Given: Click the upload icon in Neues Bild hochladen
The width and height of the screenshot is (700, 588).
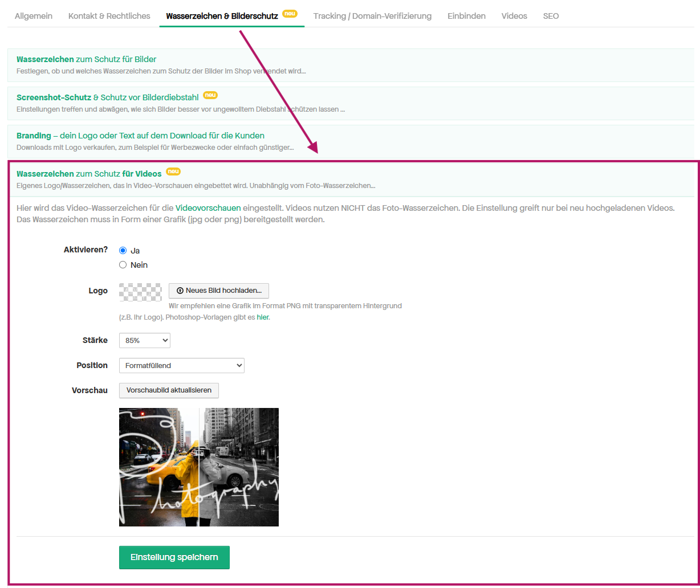Looking at the screenshot, I should 180,291.
